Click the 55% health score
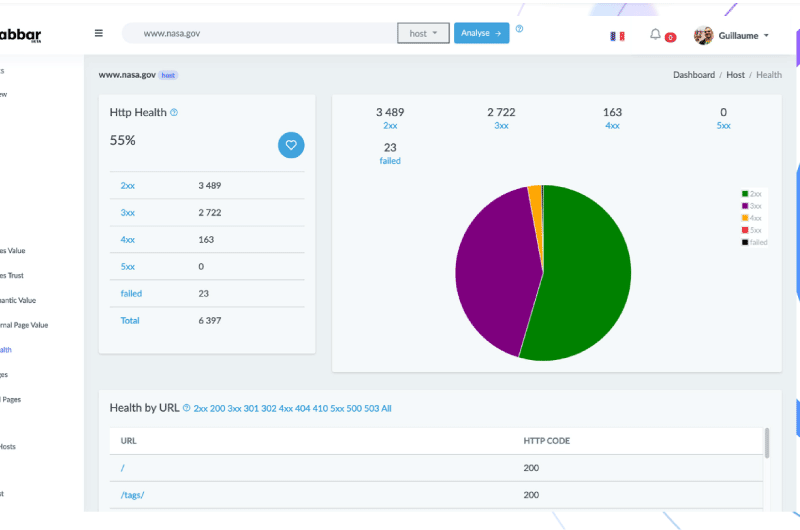This screenshot has height=530, width=800. pos(122,141)
